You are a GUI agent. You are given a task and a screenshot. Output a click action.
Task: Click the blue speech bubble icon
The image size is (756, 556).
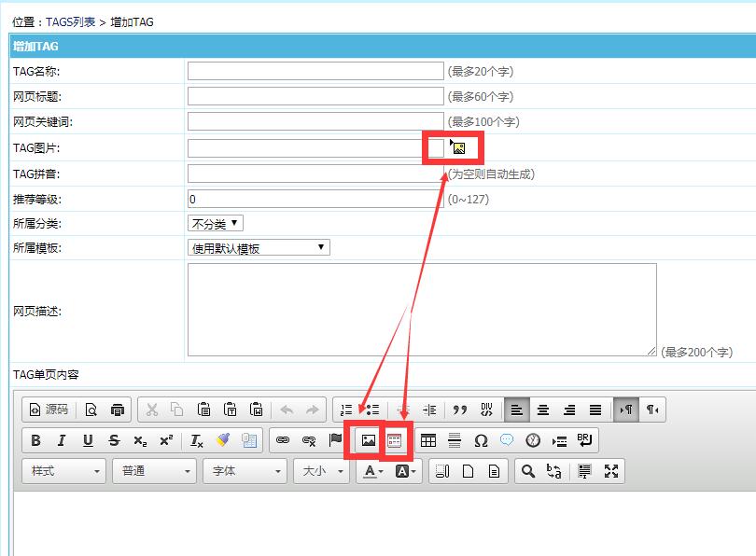[x=507, y=440]
